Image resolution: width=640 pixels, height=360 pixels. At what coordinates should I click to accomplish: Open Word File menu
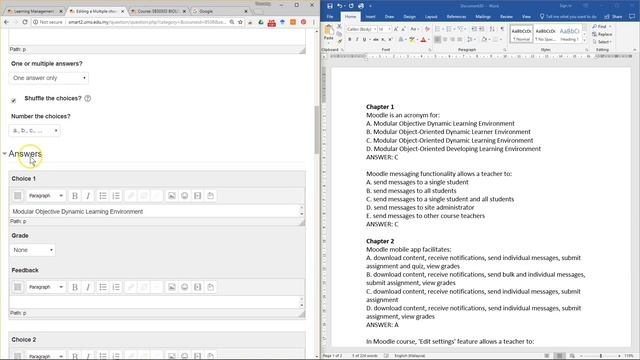[330, 17]
